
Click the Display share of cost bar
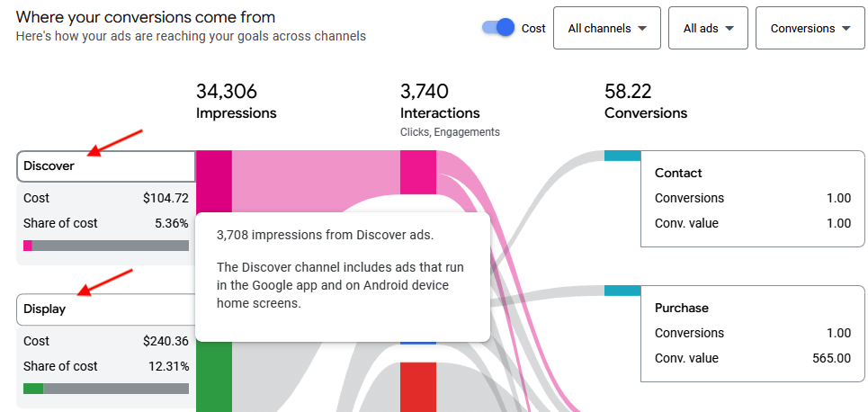tap(105, 389)
